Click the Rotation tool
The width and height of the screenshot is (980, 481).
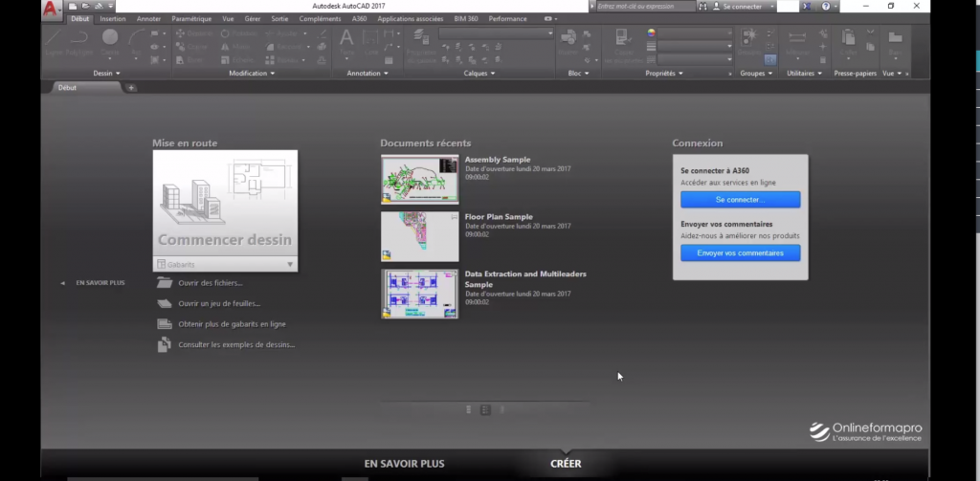(238, 33)
